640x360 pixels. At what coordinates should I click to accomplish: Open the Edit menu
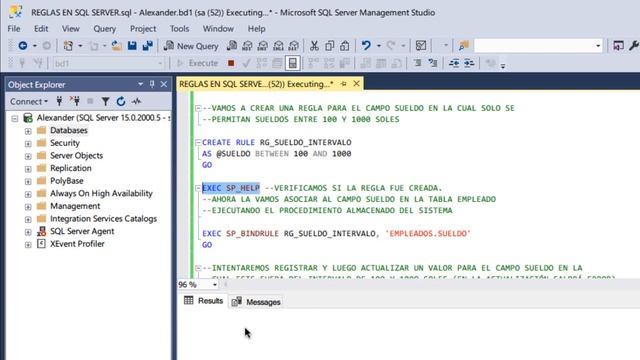[x=41, y=29]
